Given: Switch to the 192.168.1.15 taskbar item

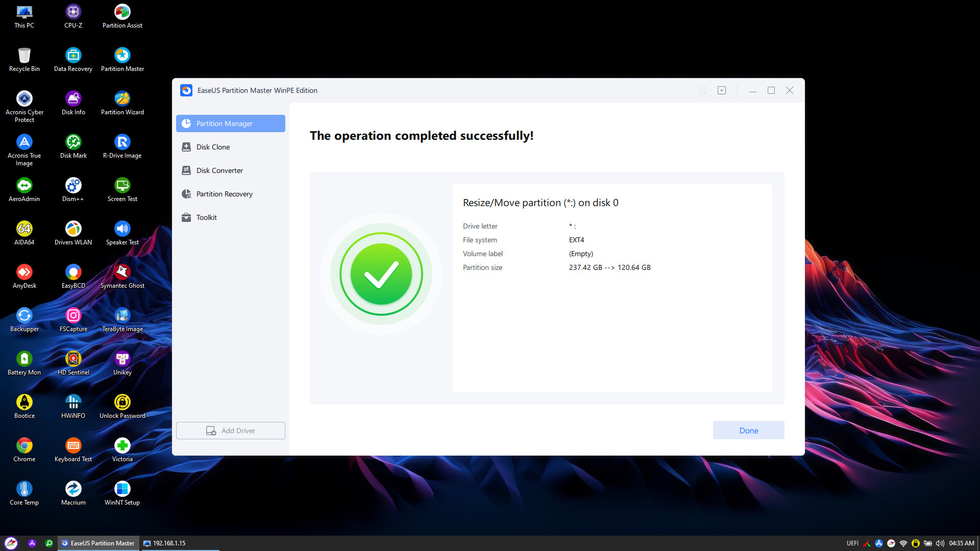Looking at the screenshot, I should (164, 543).
